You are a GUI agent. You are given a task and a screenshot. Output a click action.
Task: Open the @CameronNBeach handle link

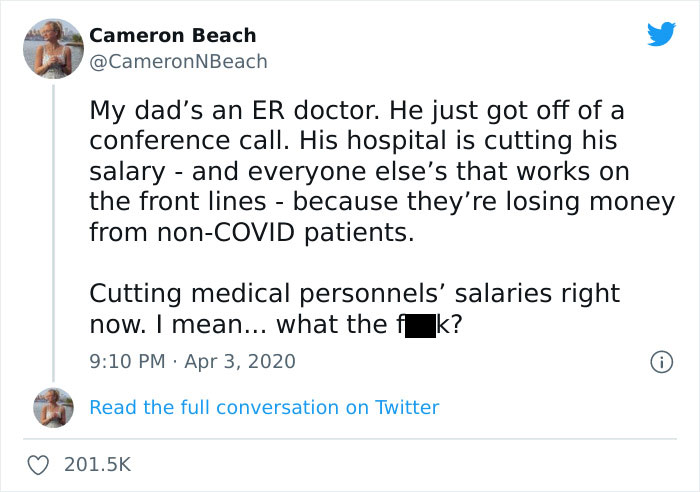pos(179,61)
